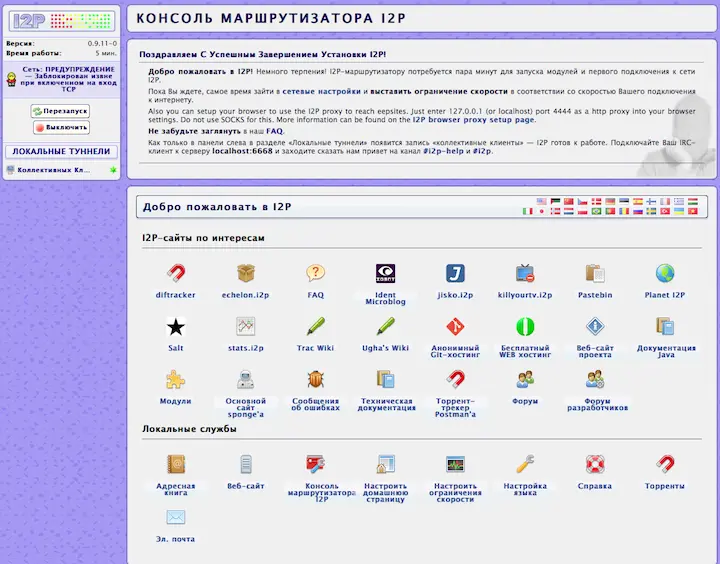Image resolution: width=720 pixels, height=564 pixels.
Task: Switch language with the Italian flag
Action: 528,211
